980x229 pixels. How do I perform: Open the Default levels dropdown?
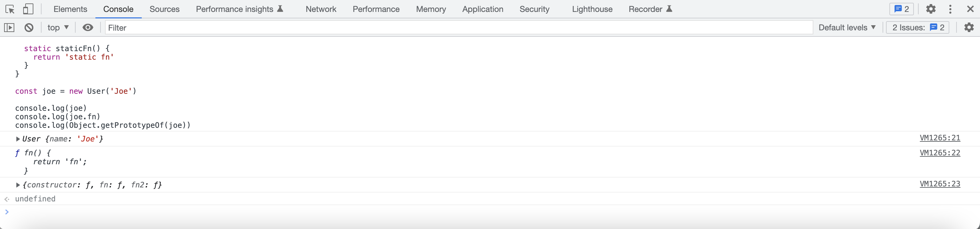[847, 27]
